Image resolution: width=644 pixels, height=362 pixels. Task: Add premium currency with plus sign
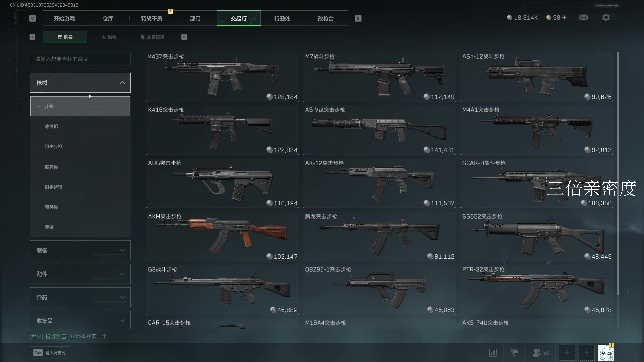pyautogui.click(x=564, y=17)
